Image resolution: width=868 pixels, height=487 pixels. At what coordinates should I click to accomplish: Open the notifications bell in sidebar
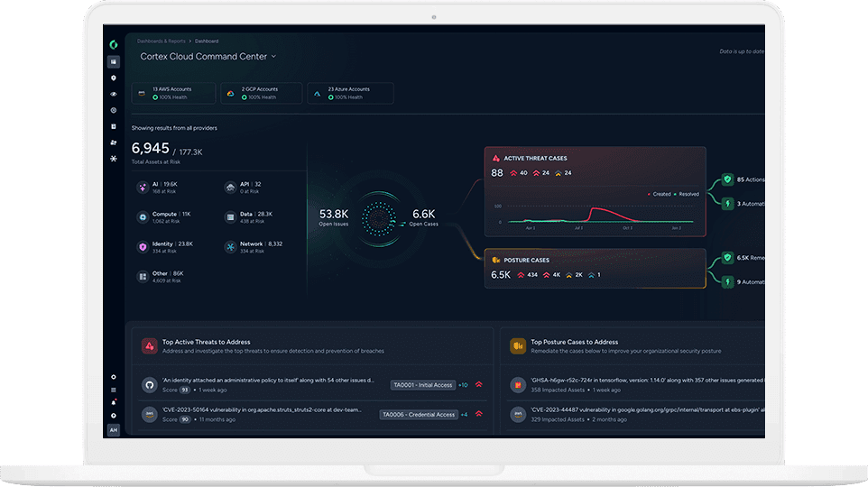114,402
